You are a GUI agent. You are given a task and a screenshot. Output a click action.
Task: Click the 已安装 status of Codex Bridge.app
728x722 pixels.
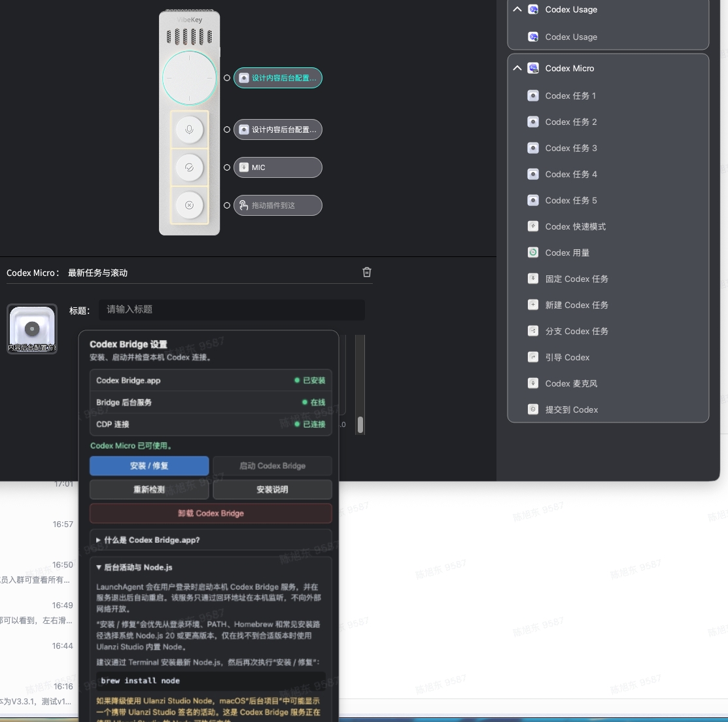tap(310, 380)
